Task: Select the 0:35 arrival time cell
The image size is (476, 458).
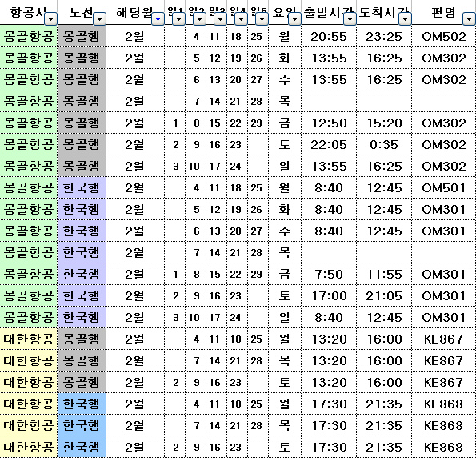Action: point(384,145)
